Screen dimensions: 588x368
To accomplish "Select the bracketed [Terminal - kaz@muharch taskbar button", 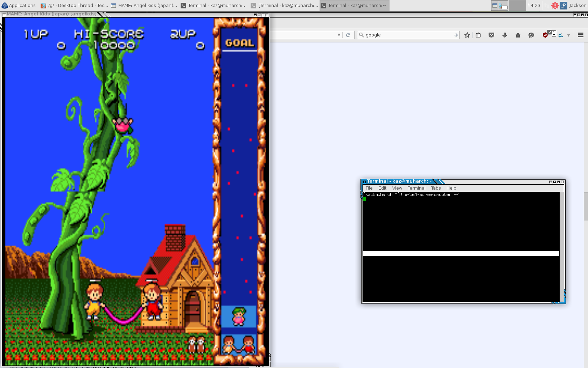I will coord(284,5).
